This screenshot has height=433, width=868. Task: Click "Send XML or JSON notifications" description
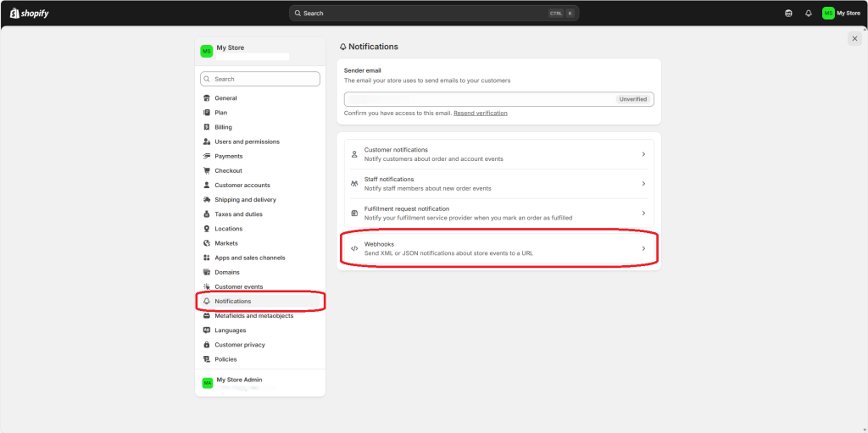pyautogui.click(x=448, y=253)
